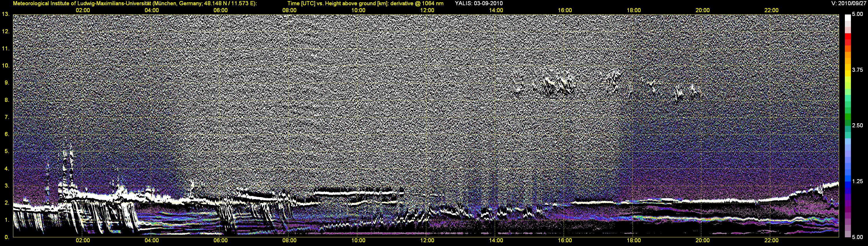The height and width of the screenshot is (246, 868).
Task: Click "10:00" on the top time axis
Action: (x=358, y=10)
